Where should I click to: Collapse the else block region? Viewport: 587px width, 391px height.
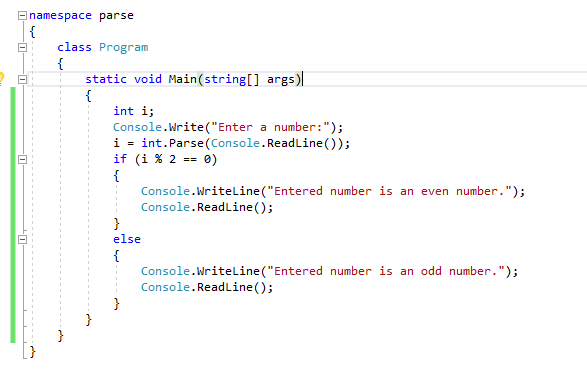22,240
